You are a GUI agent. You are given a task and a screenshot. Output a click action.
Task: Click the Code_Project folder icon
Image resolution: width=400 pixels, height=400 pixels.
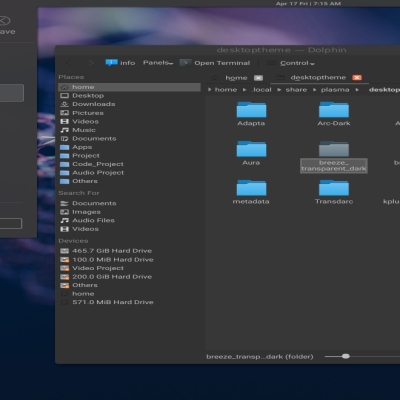pos(64,164)
